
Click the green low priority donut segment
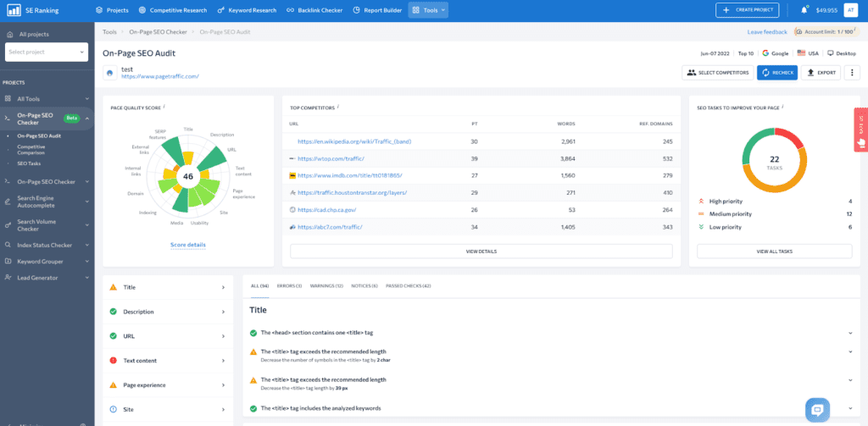click(x=753, y=143)
